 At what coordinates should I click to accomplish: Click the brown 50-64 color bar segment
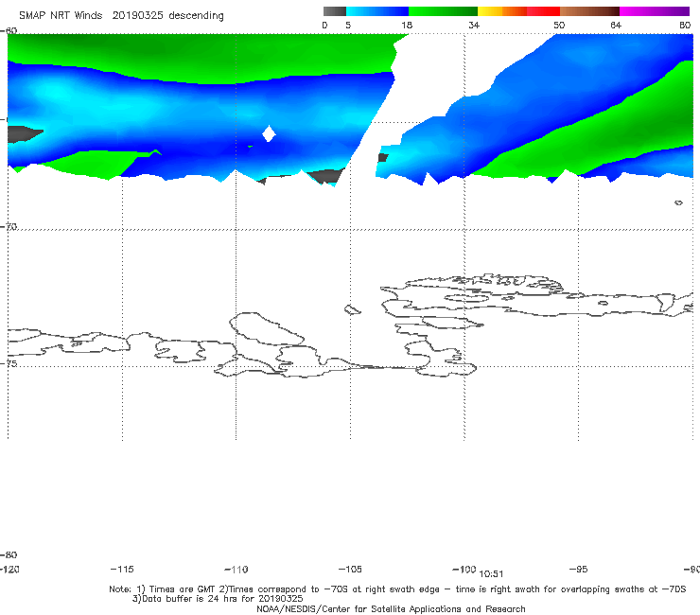pos(589,11)
